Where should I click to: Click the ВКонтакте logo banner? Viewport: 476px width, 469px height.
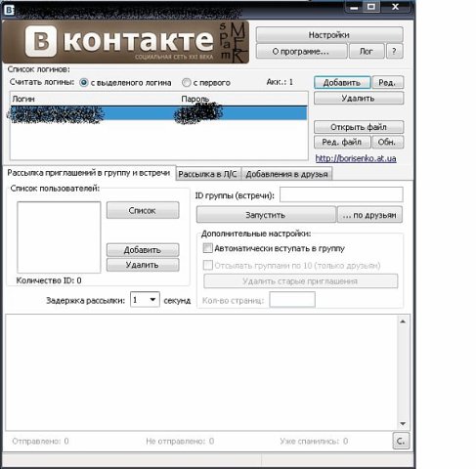126,42
